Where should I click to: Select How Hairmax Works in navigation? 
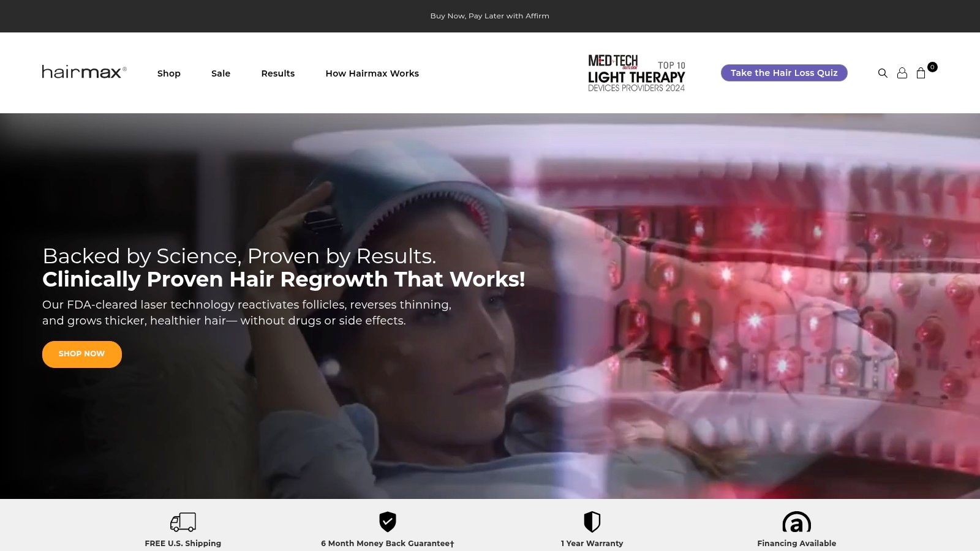372,73
